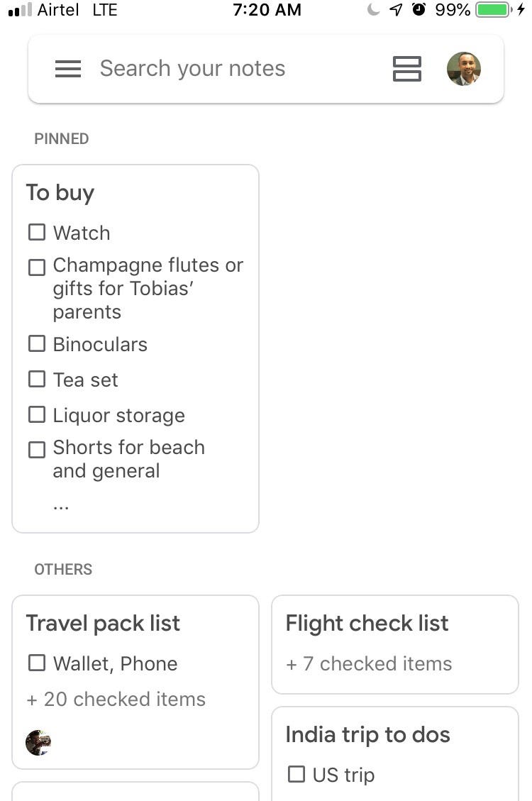Image resolution: width=532 pixels, height=801 pixels.
Task: Open the hamburger navigation menu
Action: point(68,69)
